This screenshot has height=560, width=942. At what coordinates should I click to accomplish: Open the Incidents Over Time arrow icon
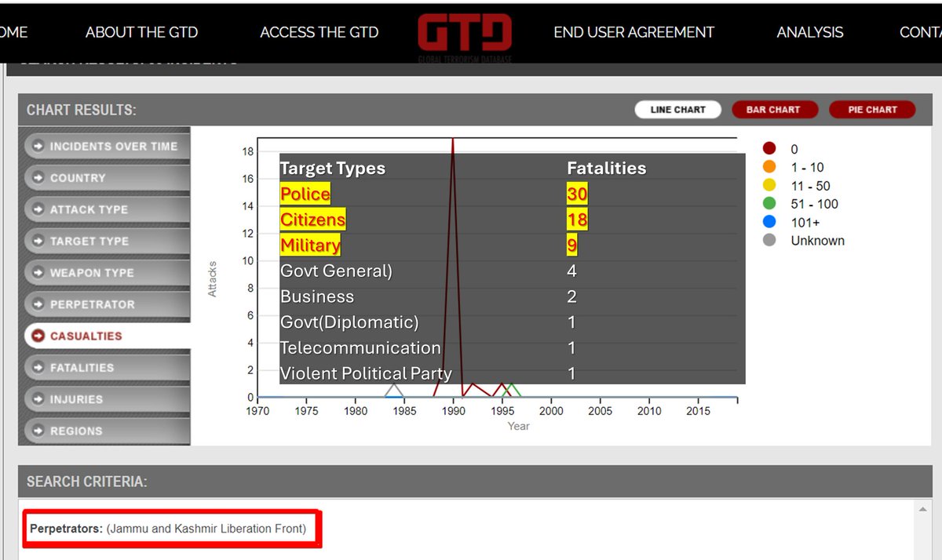pyautogui.click(x=37, y=146)
